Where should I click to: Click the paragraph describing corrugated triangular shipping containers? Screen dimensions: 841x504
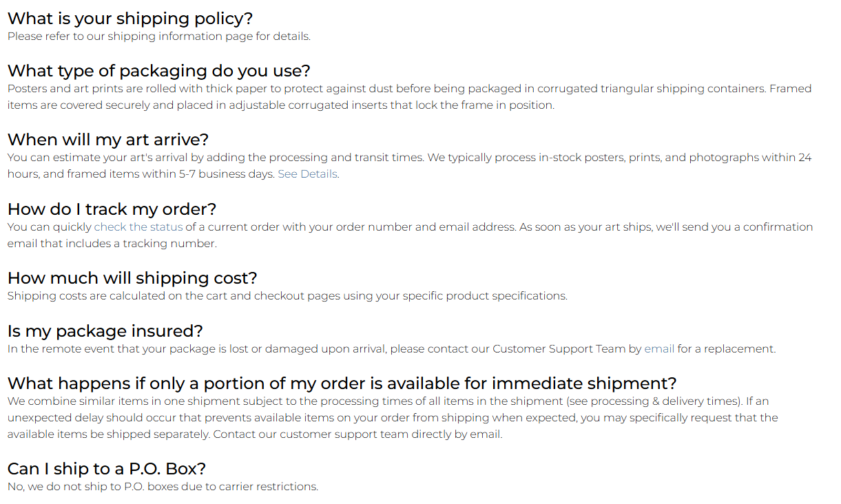point(409,89)
